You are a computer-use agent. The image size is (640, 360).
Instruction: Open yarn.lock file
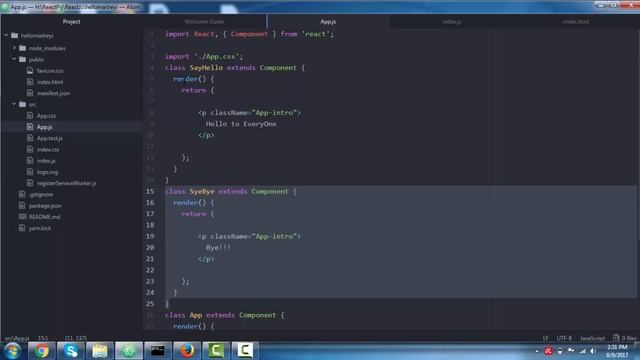40,228
